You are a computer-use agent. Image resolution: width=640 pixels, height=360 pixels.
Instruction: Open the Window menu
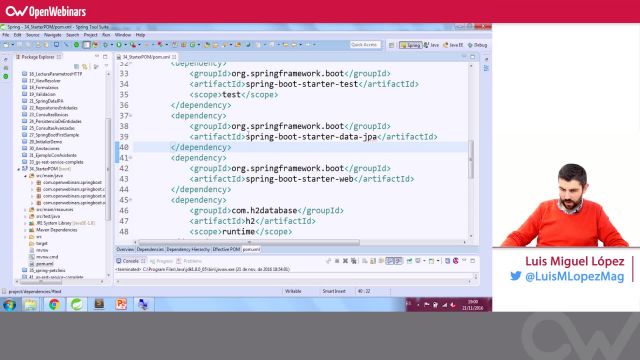pos(123,35)
